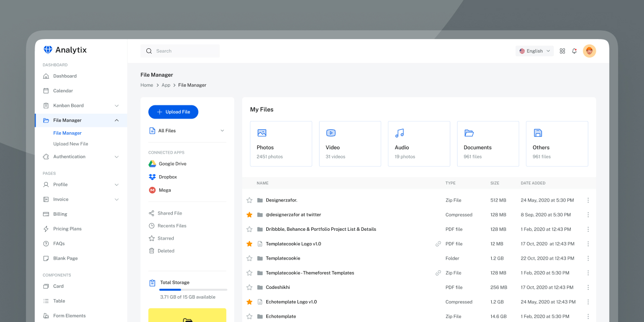Open the Video category card
Screen dimensions: 644x322
pos(350,144)
